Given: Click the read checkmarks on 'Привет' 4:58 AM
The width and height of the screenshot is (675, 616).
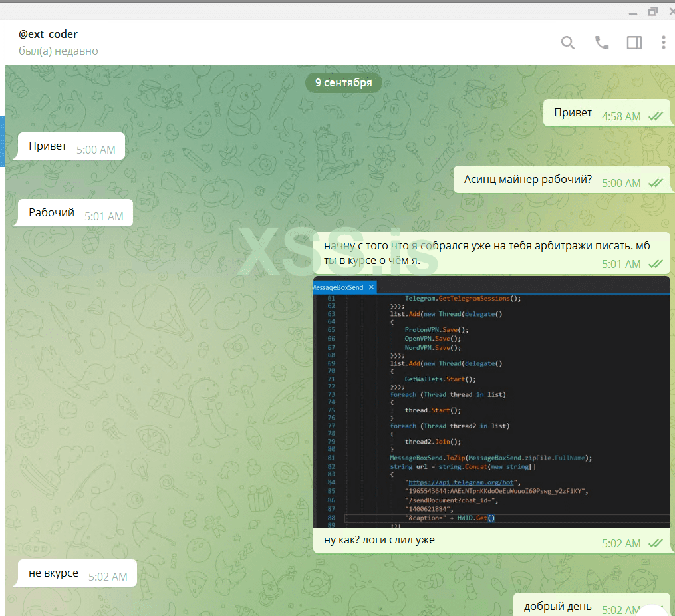Looking at the screenshot, I should [x=655, y=116].
